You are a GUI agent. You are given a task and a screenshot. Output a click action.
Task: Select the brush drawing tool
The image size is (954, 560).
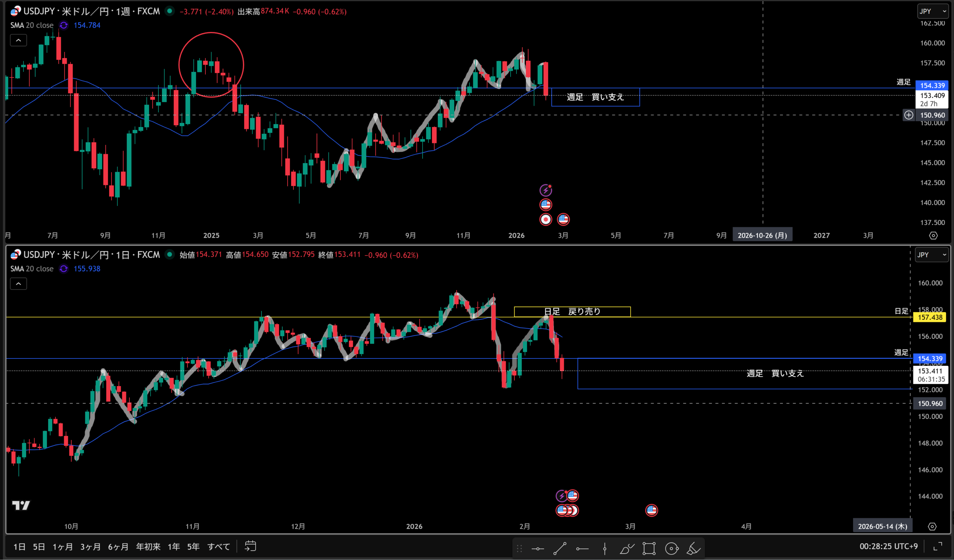point(626,548)
